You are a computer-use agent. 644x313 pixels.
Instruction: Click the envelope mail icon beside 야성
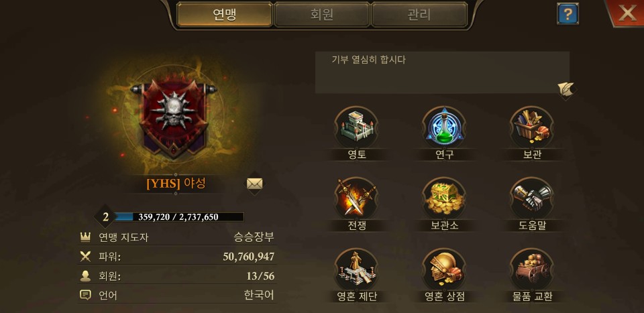point(255,184)
